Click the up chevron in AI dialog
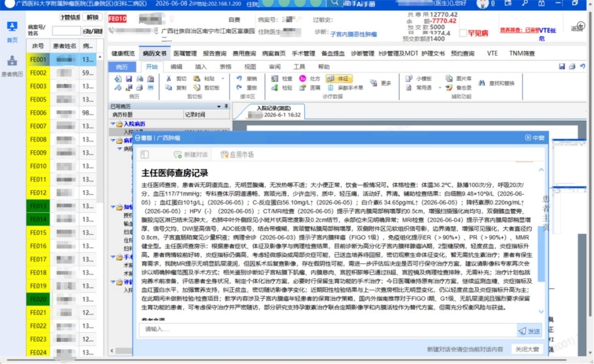 pyautogui.click(x=541, y=170)
